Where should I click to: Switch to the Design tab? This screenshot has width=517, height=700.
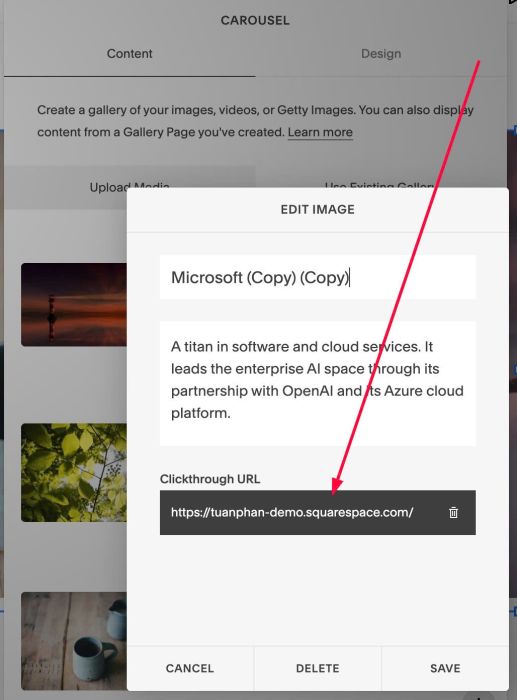(x=381, y=54)
